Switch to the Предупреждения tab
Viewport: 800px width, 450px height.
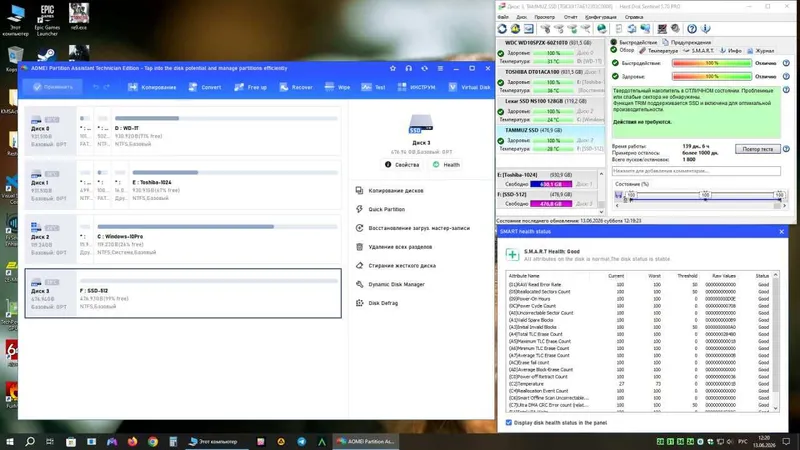687,42
